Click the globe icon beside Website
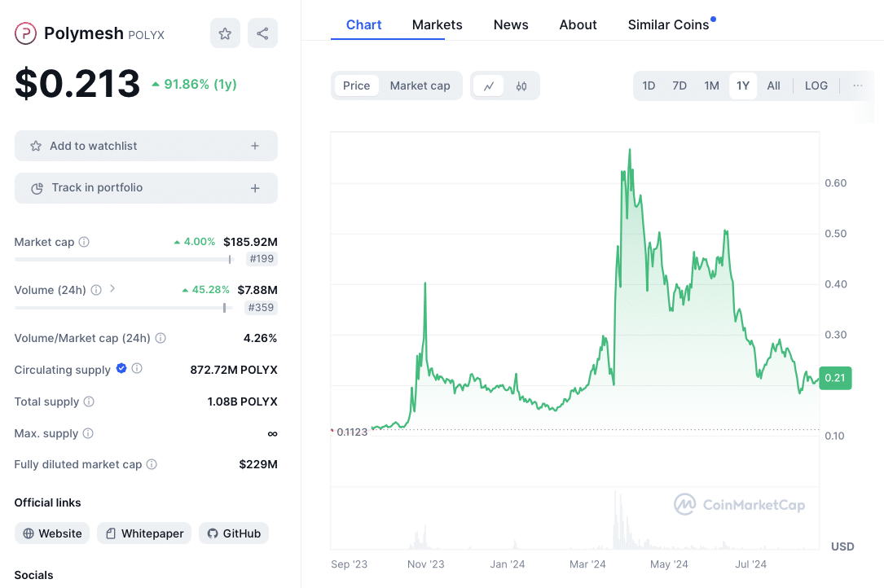 29,533
